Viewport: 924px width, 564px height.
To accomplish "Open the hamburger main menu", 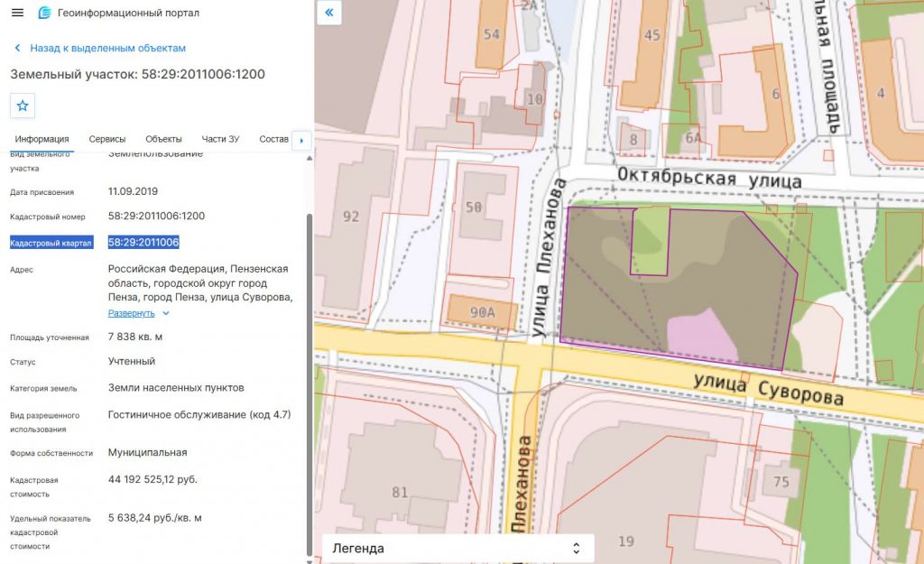I will pos(18,13).
